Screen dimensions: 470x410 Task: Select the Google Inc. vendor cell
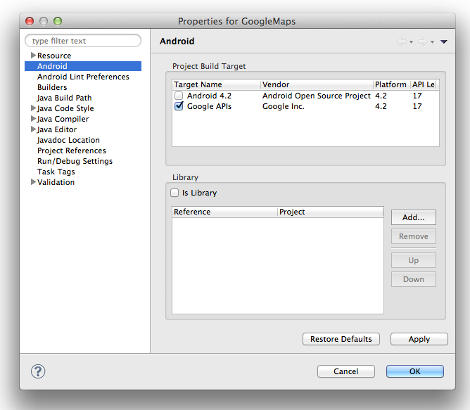tap(283, 106)
